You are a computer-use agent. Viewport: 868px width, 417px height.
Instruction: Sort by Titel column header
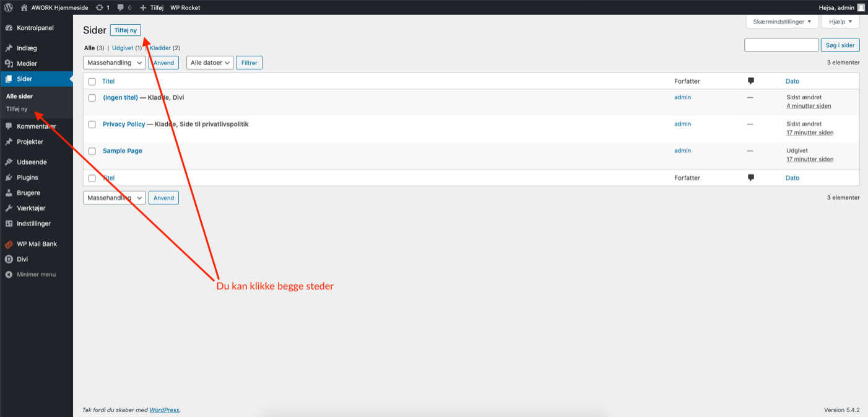click(x=108, y=81)
